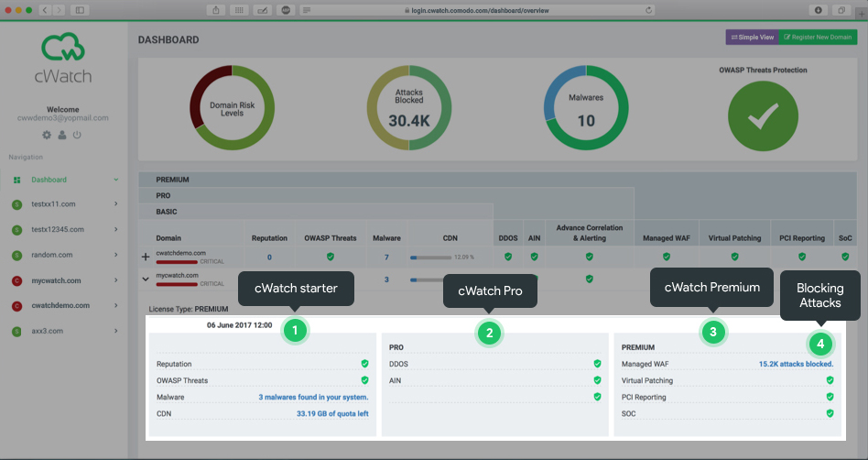Open '33.19 GB of quota left' link
Viewport: 868px width, 460px height.
pyautogui.click(x=332, y=413)
